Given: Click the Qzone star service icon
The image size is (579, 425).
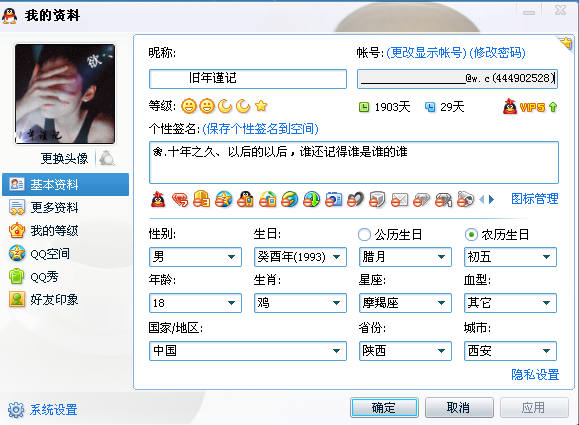Looking at the screenshot, I should (x=224, y=199).
